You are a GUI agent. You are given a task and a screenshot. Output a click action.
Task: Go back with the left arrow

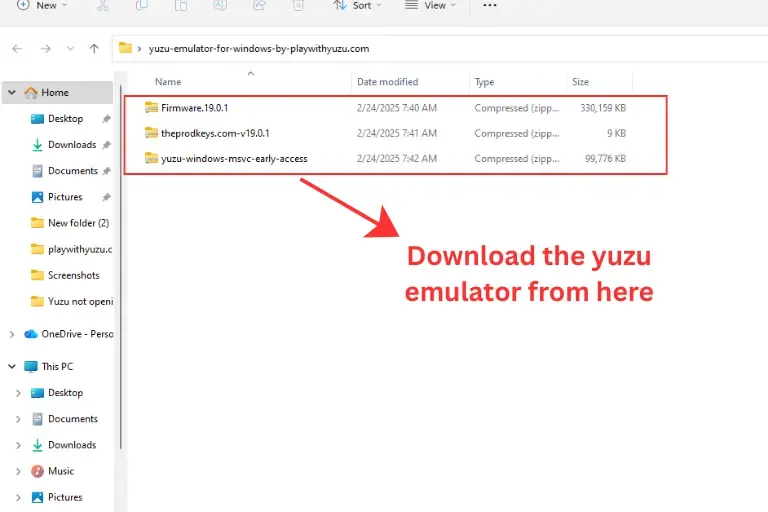(x=17, y=49)
